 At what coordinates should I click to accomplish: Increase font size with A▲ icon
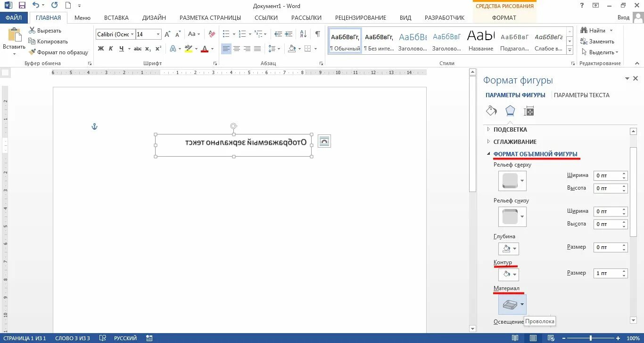click(x=168, y=34)
